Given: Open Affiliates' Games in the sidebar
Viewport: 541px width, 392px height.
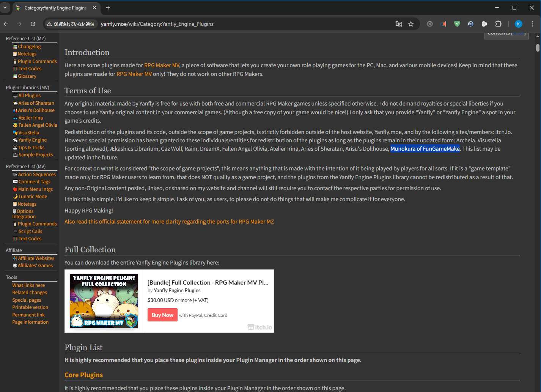Looking at the screenshot, I should pyautogui.click(x=35, y=266).
